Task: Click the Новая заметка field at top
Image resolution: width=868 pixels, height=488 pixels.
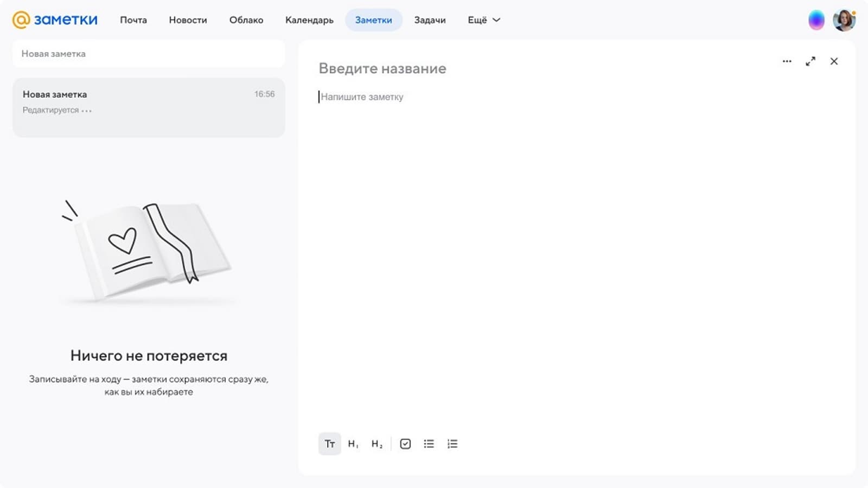Action: [148, 54]
